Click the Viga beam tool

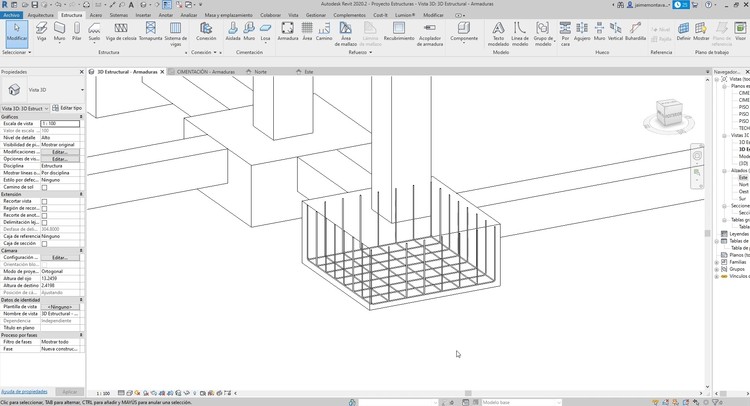pyautogui.click(x=42, y=32)
